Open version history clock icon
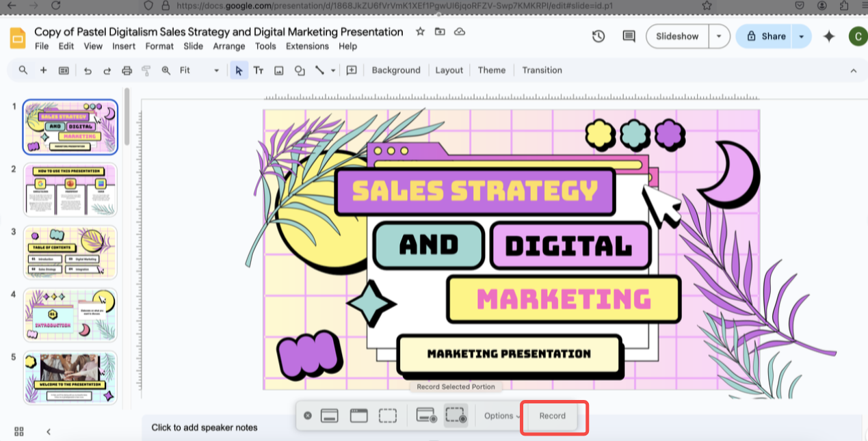868x441 pixels. coord(599,36)
